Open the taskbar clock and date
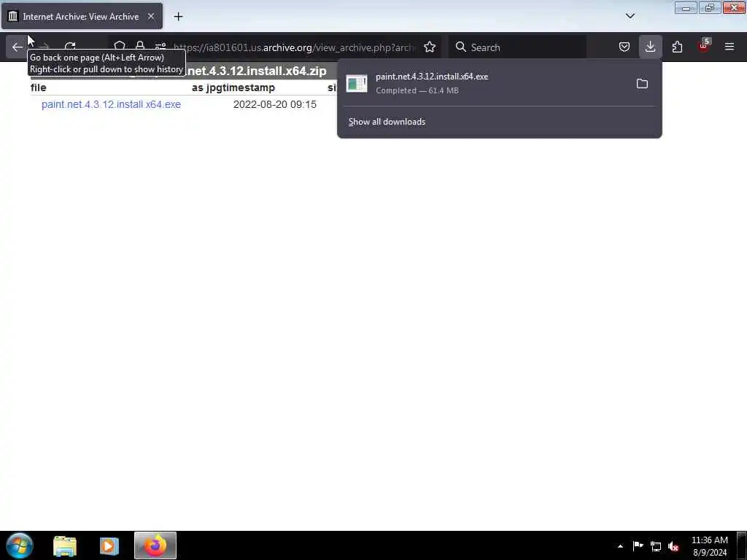747x560 pixels. pos(710,546)
